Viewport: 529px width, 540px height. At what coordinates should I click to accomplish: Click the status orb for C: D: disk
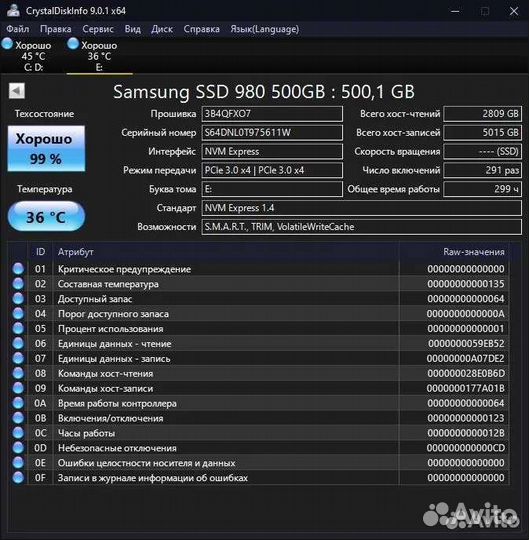tap(7, 44)
